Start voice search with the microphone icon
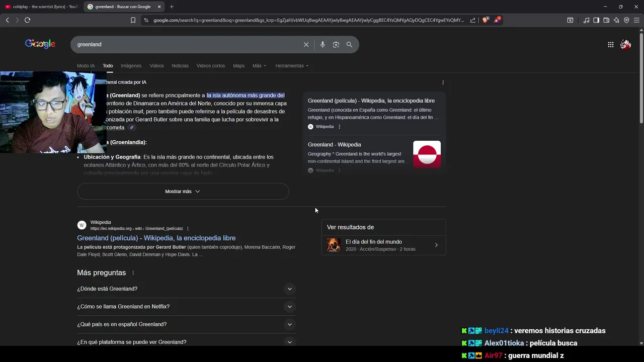 click(323, 44)
